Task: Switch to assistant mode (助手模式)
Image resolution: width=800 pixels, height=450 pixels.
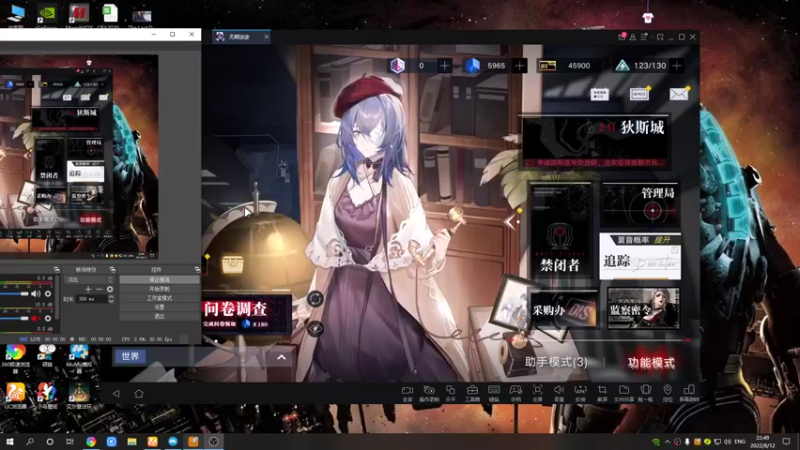Action: 556,362
